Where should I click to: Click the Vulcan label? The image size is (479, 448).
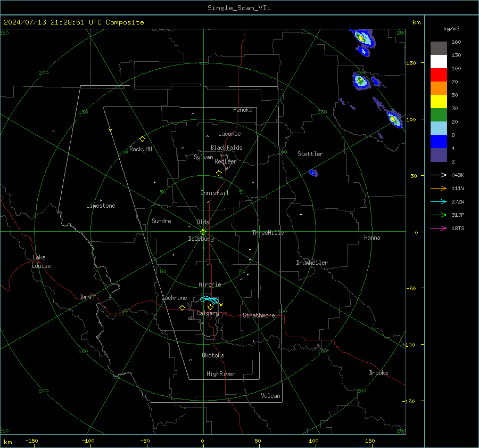(270, 396)
